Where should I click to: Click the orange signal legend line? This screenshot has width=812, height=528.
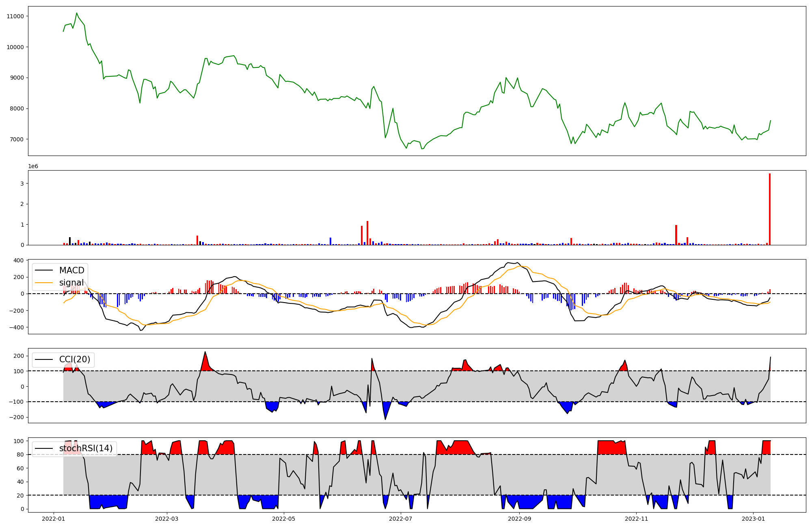coord(44,283)
